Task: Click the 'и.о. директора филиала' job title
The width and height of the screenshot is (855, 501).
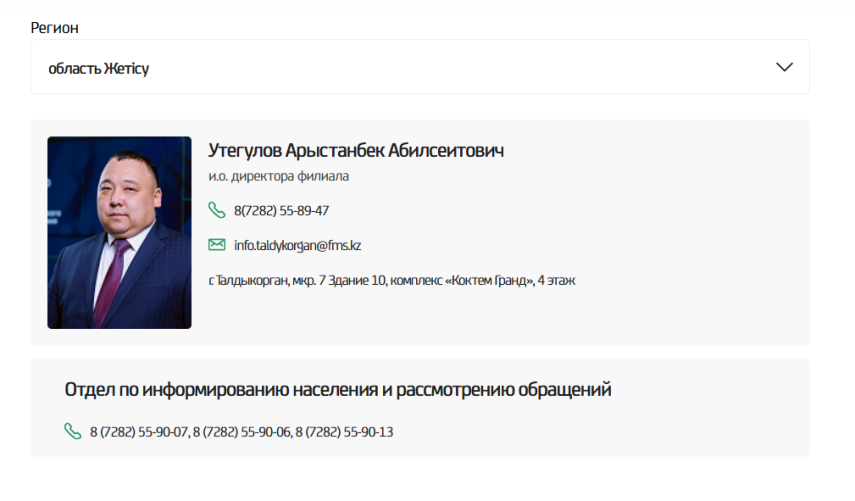Action: coord(278,177)
